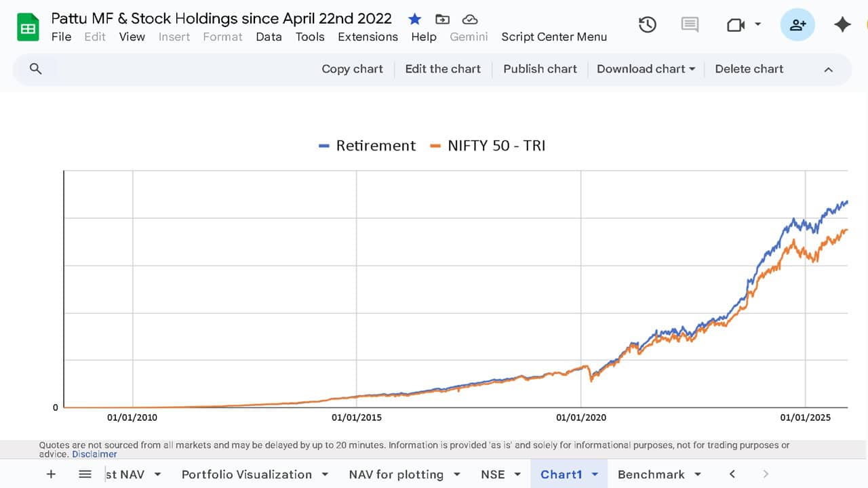Open the Chart1 tab options menu

[x=594, y=474]
